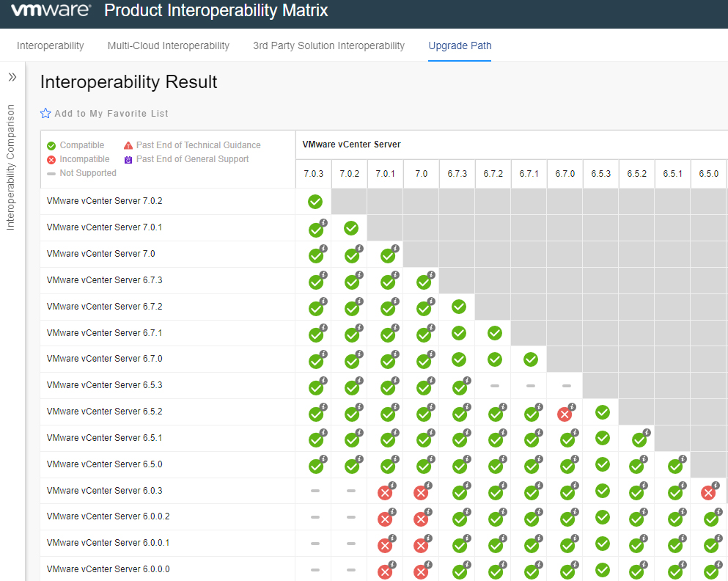Screen dimensions: 728x581
Task: Select the row label VMware vCenter Server 6.0.0.0
Action: pyautogui.click(x=109, y=569)
